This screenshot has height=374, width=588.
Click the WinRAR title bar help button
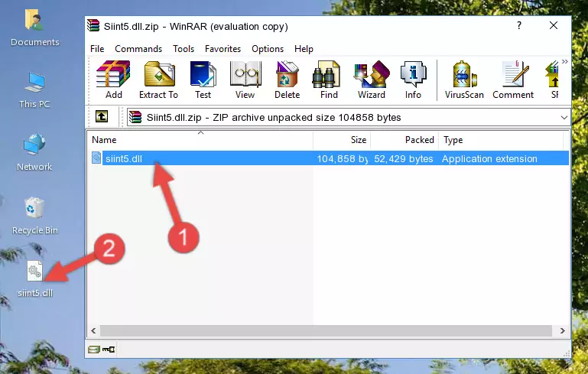[519, 25]
